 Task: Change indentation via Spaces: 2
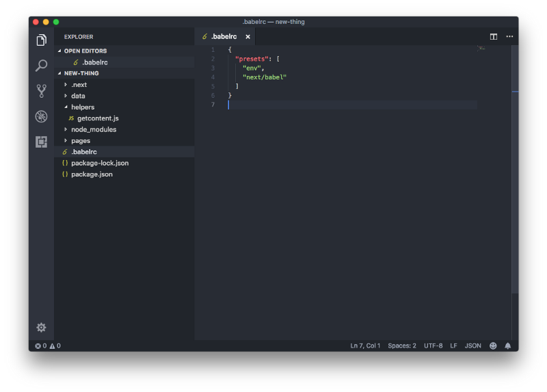point(402,345)
